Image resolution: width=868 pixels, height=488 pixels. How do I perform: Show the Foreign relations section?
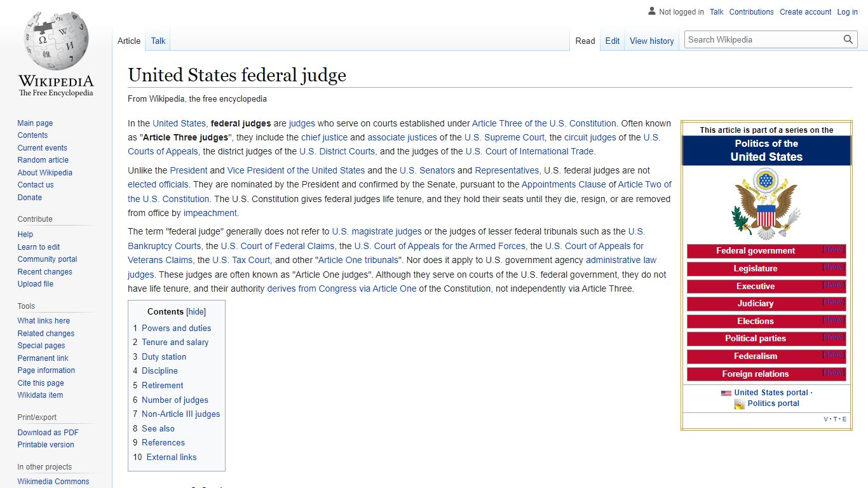[x=833, y=372]
